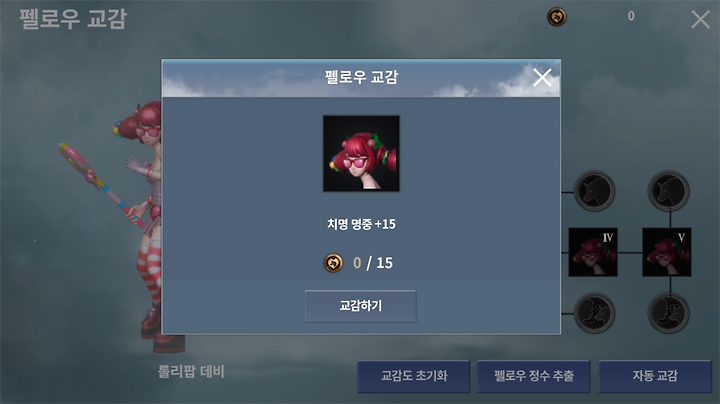Screen dimensions: 720x404
Task: Select the stage V portrait node
Action: [x=667, y=252]
